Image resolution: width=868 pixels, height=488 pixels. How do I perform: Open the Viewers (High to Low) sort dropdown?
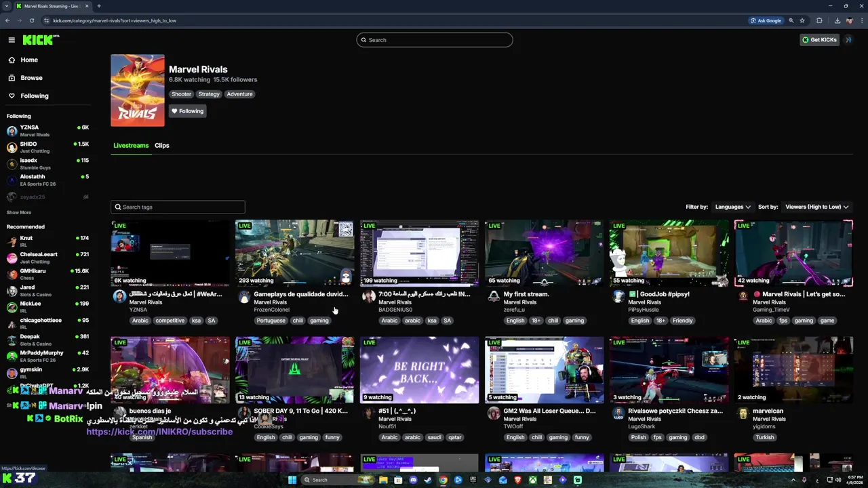coord(816,207)
